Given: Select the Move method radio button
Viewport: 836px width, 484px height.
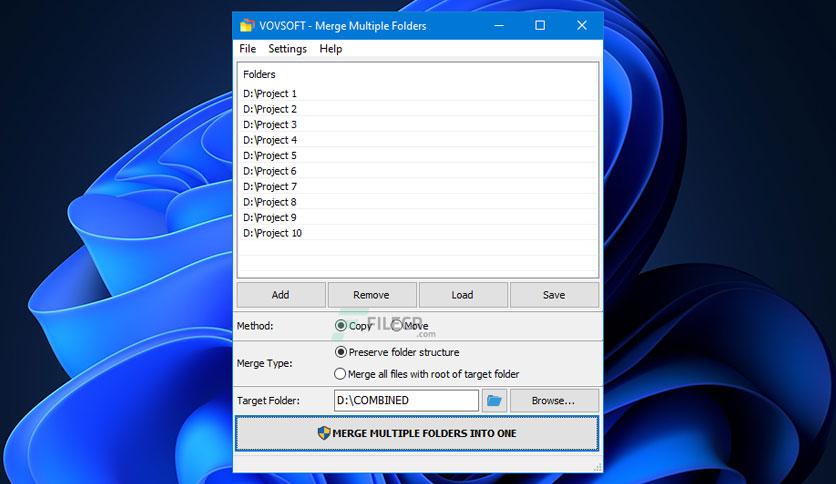Looking at the screenshot, I should [397, 325].
